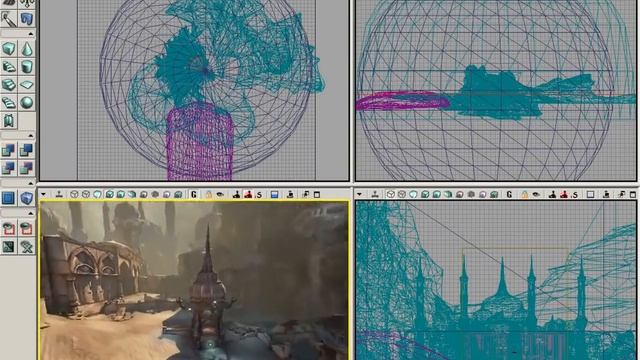This screenshot has height=360, width=640.
Task: Click the Add Volume cube icon
Action: (x=27, y=198)
